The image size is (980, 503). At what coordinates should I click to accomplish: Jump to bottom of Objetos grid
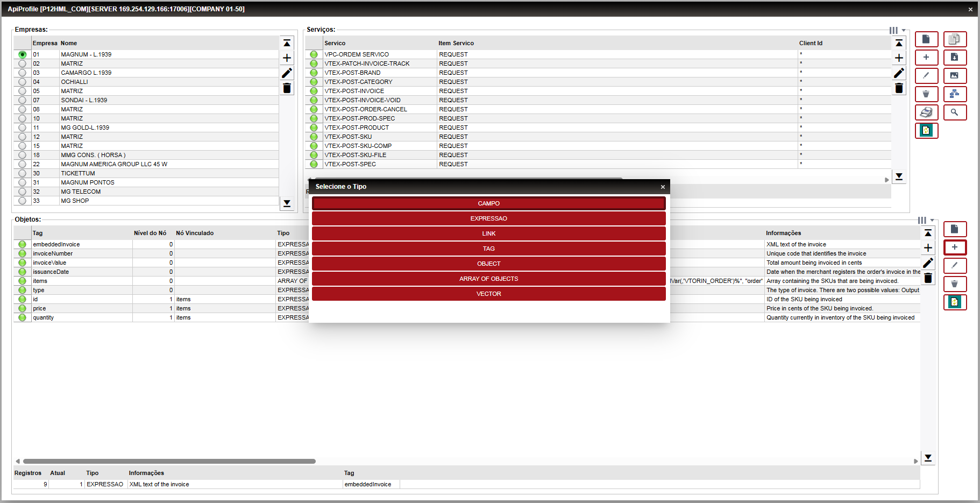pos(928,458)
